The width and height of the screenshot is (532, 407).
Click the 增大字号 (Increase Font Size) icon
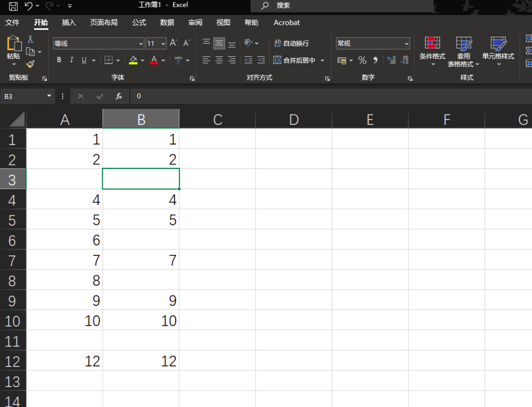click(x=172, y=43)
